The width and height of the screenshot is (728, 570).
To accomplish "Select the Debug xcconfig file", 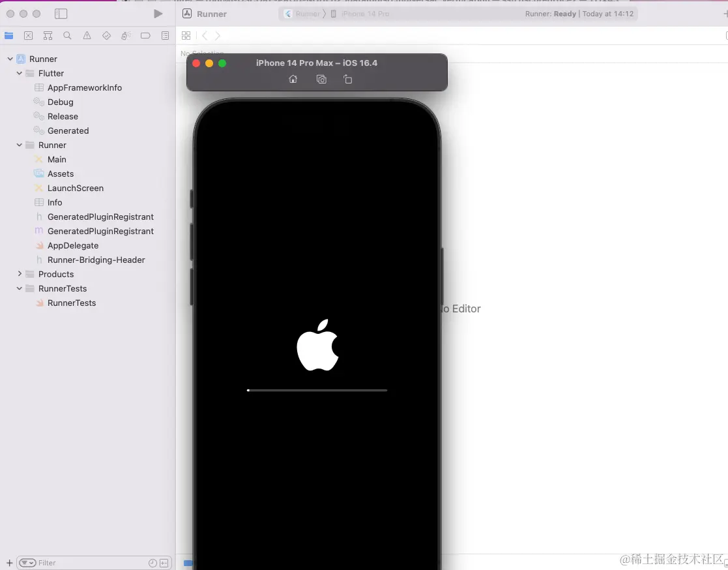I will (61, 102).
